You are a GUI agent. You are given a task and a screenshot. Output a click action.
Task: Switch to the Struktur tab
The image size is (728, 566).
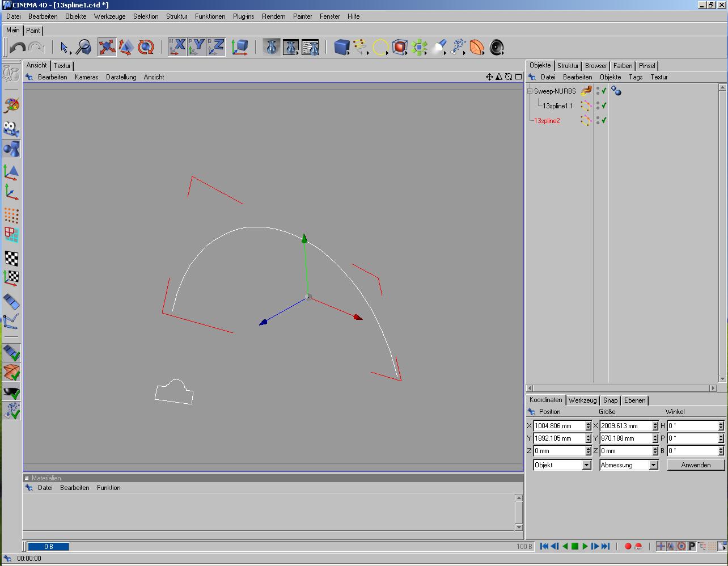[568, 66]
